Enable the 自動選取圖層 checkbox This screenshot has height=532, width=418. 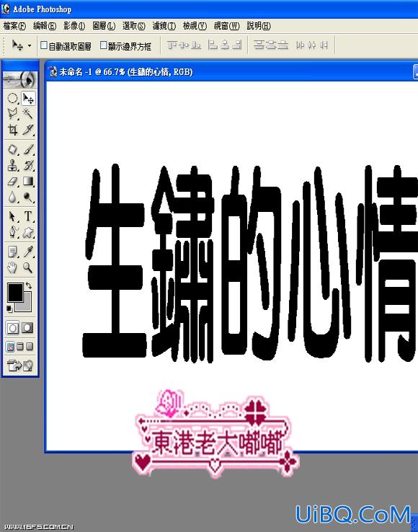pos(44,45)
